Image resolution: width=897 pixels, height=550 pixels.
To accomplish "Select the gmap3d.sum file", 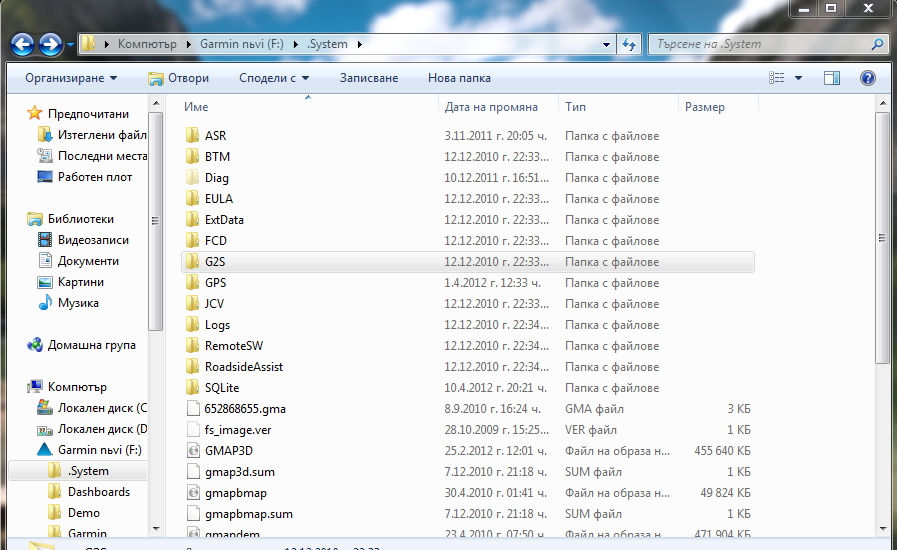I will (240, 472).
